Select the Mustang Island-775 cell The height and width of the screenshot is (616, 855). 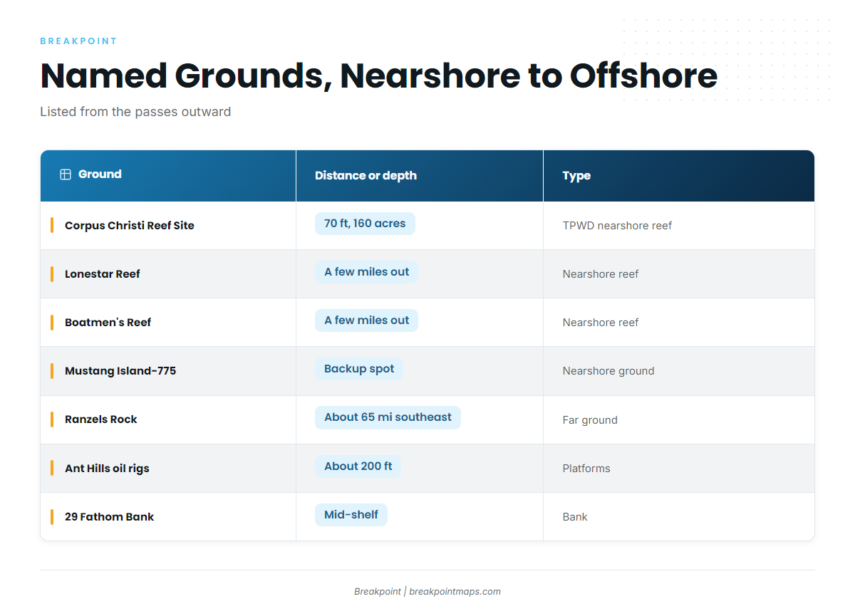[168, 371]
